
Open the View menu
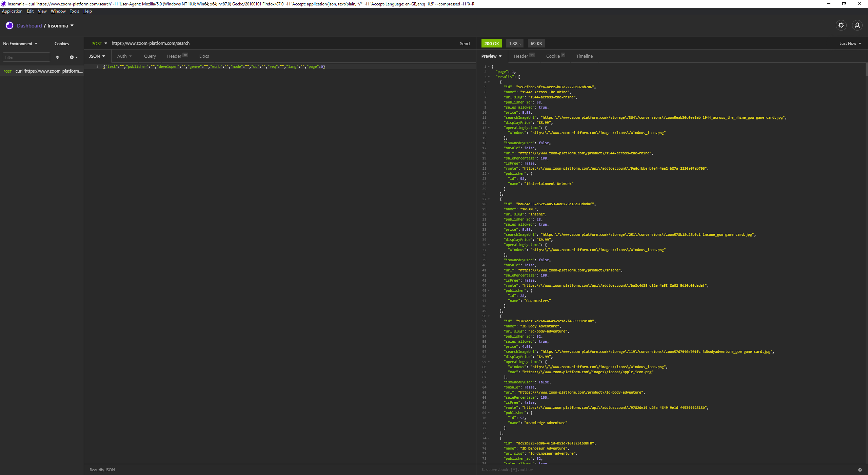(x=42, y=11)
